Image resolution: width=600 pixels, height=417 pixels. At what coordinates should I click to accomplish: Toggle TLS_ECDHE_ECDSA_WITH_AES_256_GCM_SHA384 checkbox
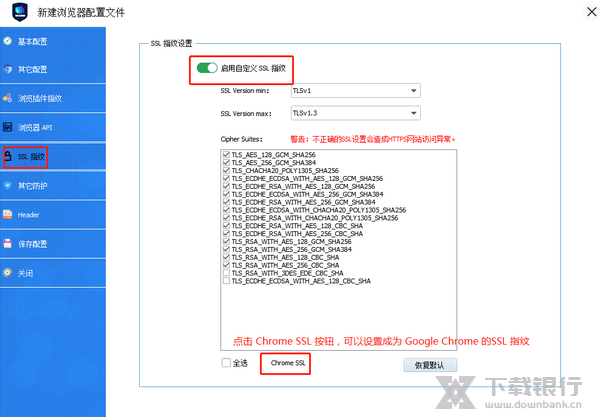click(x=226, y=194)
